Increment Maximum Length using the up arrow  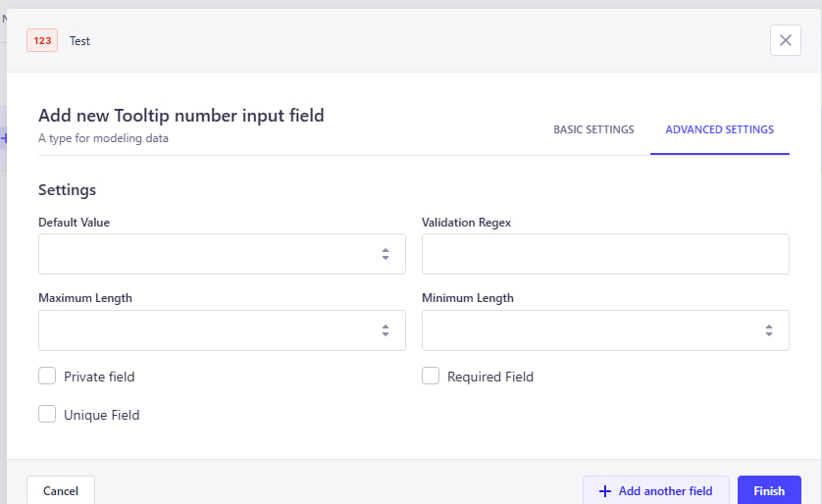[x=385, y=327]
